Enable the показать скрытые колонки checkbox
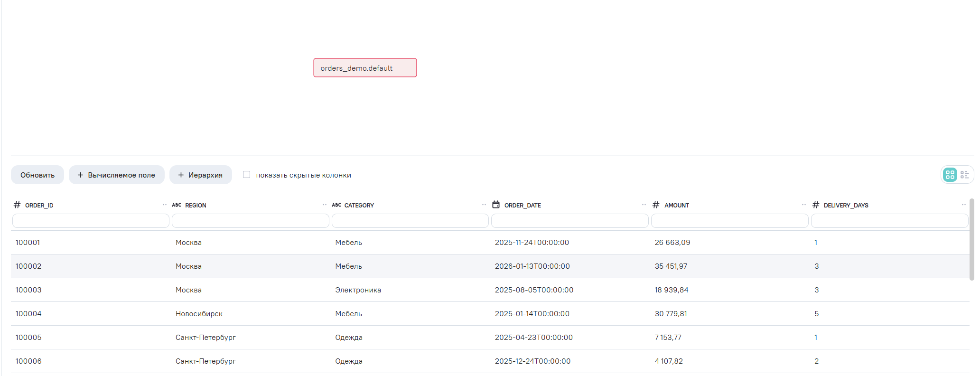Image resolution: width=980 pixels, height=376 pixels. 247,175
